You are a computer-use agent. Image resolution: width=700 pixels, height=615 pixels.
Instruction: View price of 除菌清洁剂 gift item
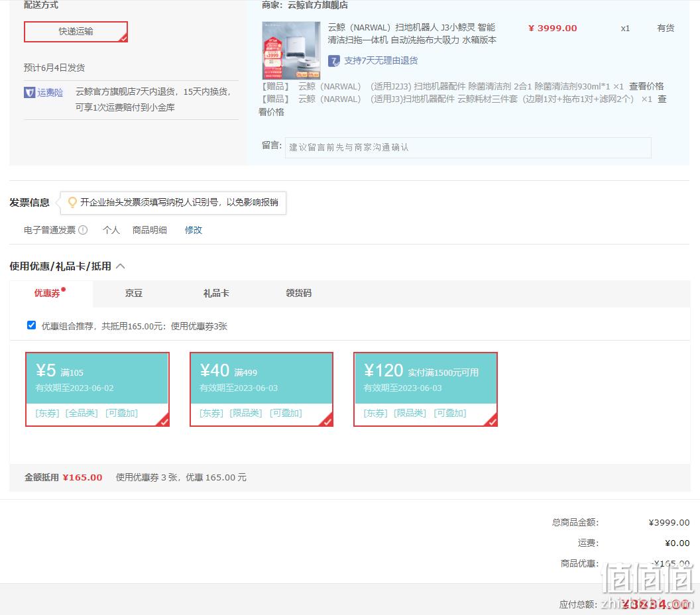646,86
